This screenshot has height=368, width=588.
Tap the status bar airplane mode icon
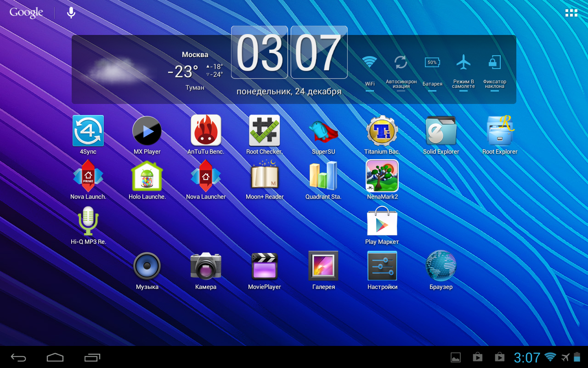(565, 357)
